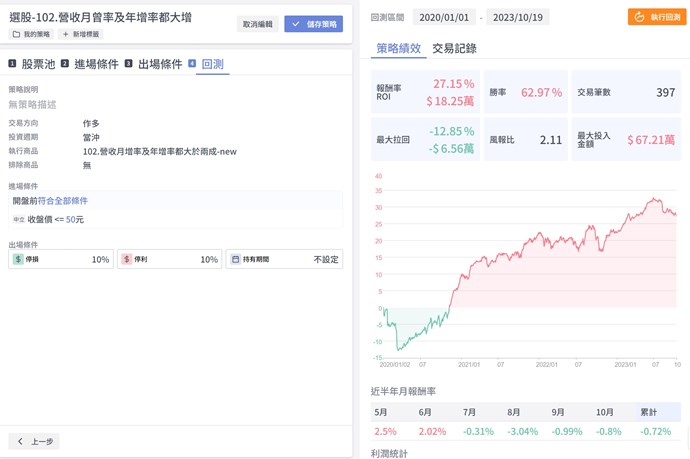Switch to the 交易記錄 tab
Viewport: 690px width, 459px height.
coord(454,48)
